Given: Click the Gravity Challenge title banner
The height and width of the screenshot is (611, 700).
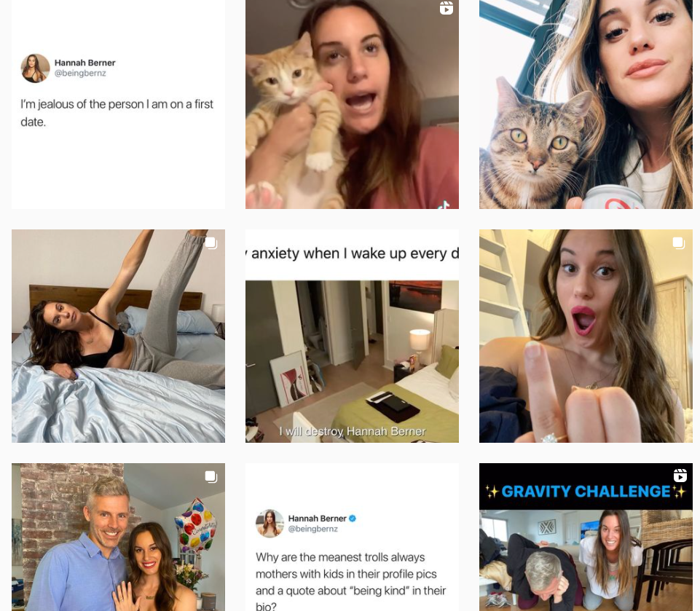Looking at the screenshot, I should click(x=586, y=492).
